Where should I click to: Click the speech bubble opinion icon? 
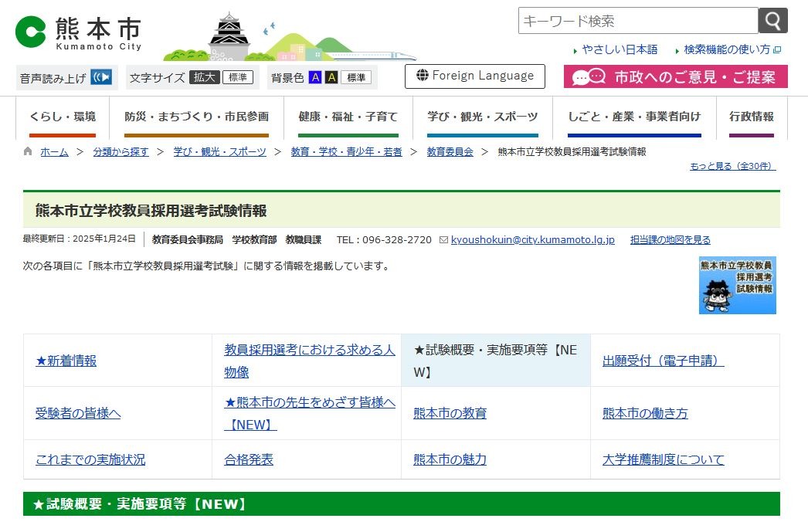[x=589, y=76]
